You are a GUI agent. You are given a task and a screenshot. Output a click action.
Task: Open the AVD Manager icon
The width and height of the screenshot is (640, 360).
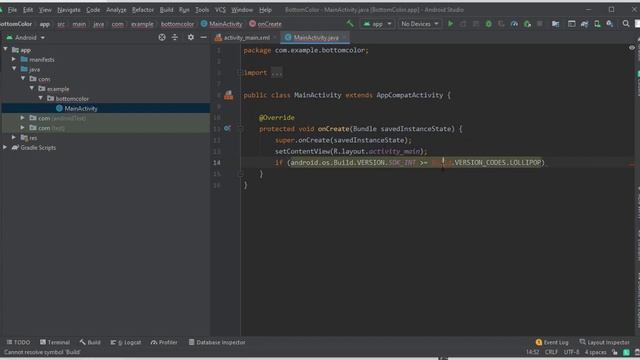(x=597, y=24)
